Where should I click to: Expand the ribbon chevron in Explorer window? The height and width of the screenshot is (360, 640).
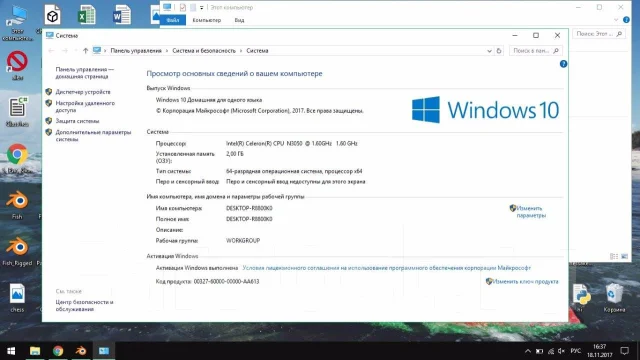[x=616, y=20]
